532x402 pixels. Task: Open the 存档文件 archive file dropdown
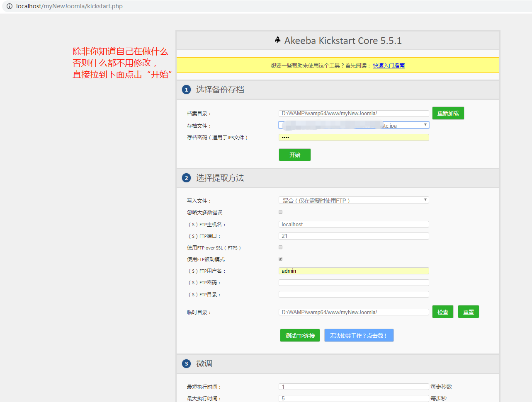coord(354,125)
